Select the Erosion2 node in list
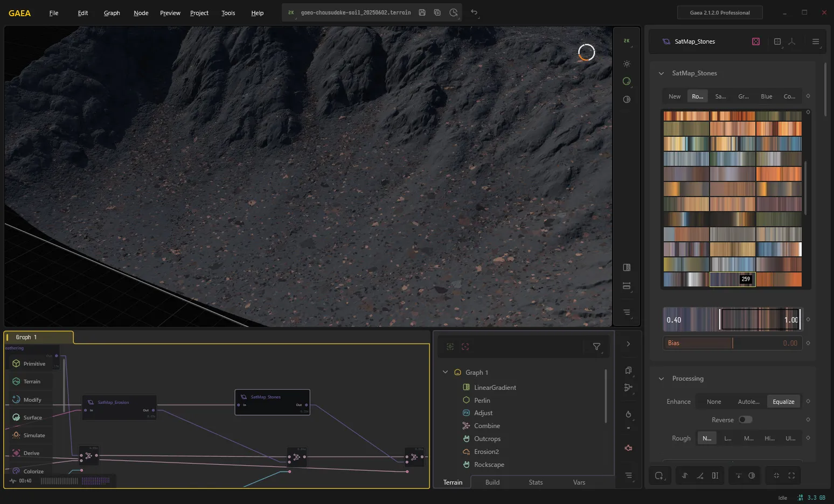This screenshot has width=834, height=504. click(x=486, y=452)
